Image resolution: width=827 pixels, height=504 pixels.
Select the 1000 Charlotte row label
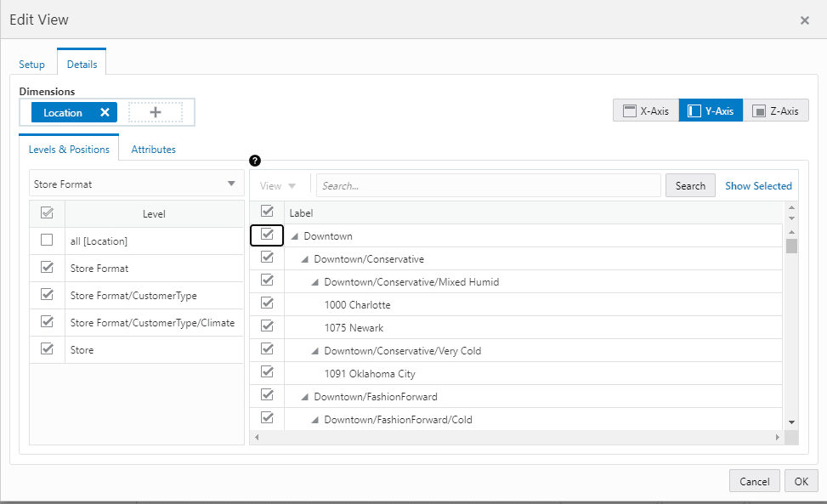(358, 305)
